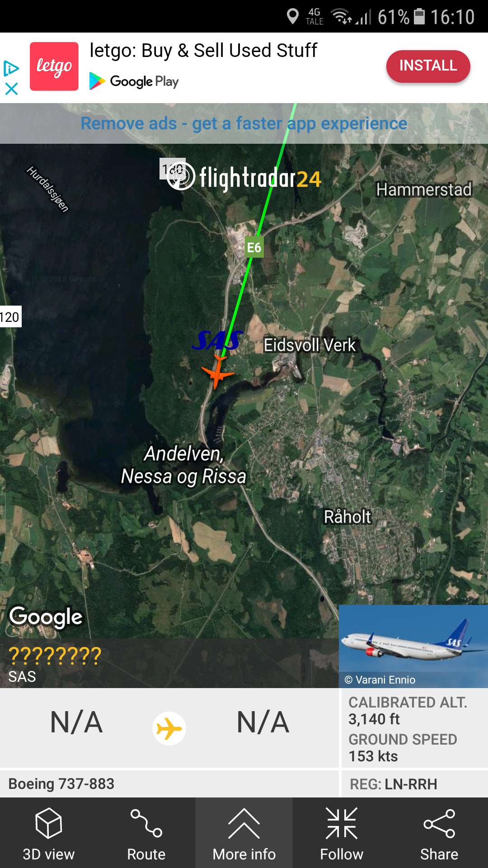Tap the letgo app logo
Screen dimensions: 488x868
click(54, 66)
